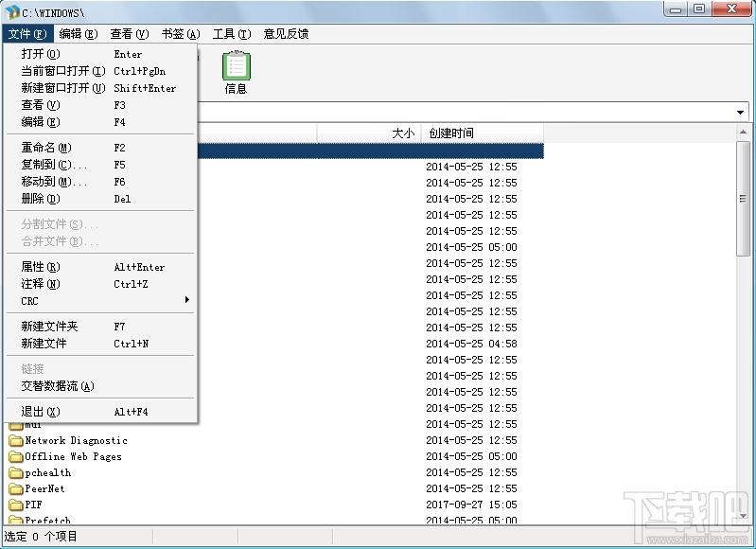Screen dimensions: 756x549
Task: Select the Offline Web Pages folder name
Action: click(73, 456)
